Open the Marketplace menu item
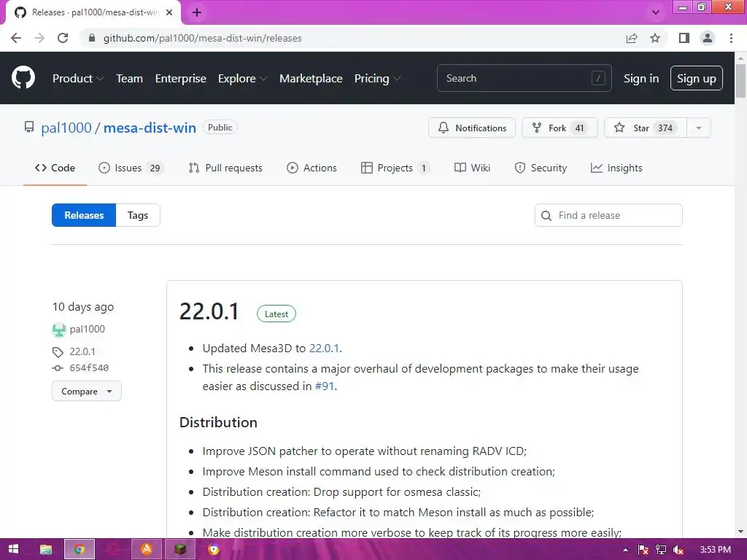 pos(311,78)
